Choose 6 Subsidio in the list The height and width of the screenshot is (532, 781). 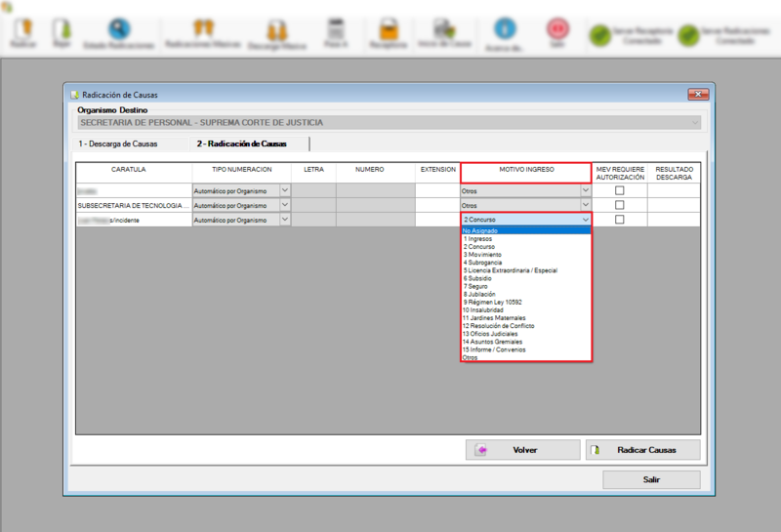[526, 278]
